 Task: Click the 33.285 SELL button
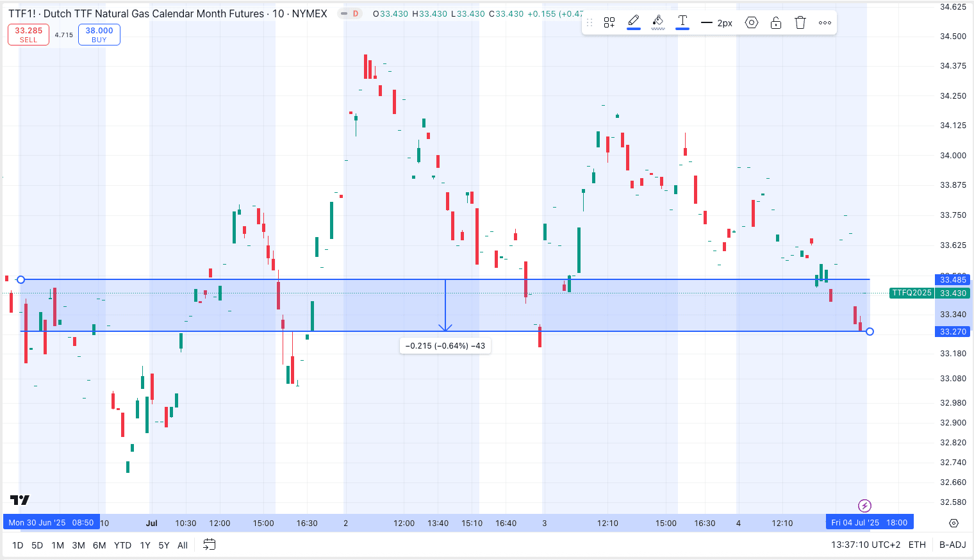pyautogui.click(x=28, y=35)
